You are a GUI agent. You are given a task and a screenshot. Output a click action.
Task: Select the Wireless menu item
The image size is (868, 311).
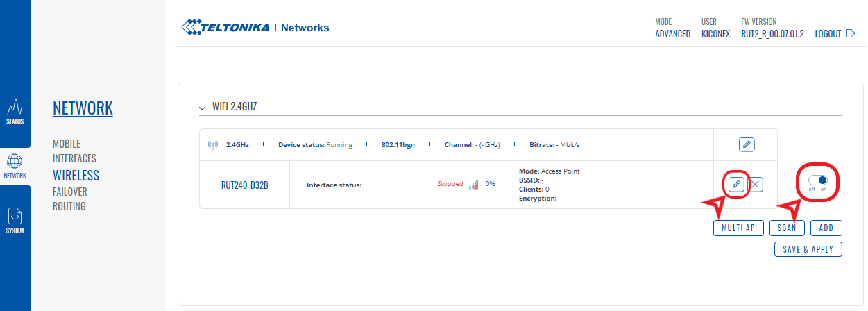click(76, 175)
